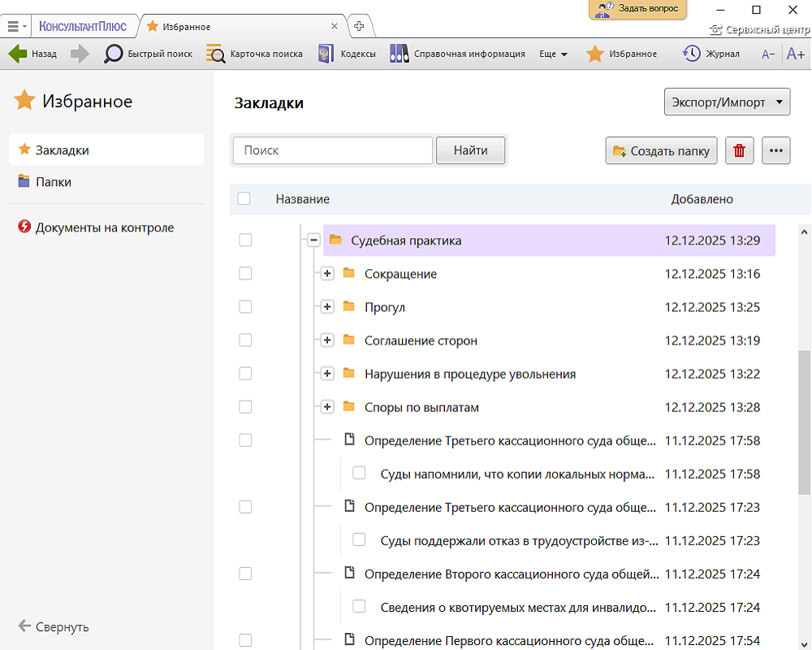Tick the checkbox beside Сокращение folder

coord(245,274)
